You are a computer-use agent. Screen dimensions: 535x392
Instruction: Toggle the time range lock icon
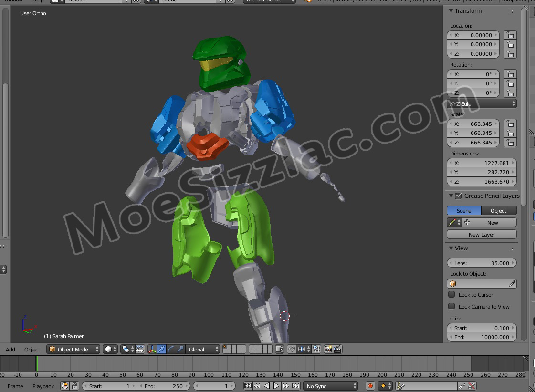pos(74,386)
